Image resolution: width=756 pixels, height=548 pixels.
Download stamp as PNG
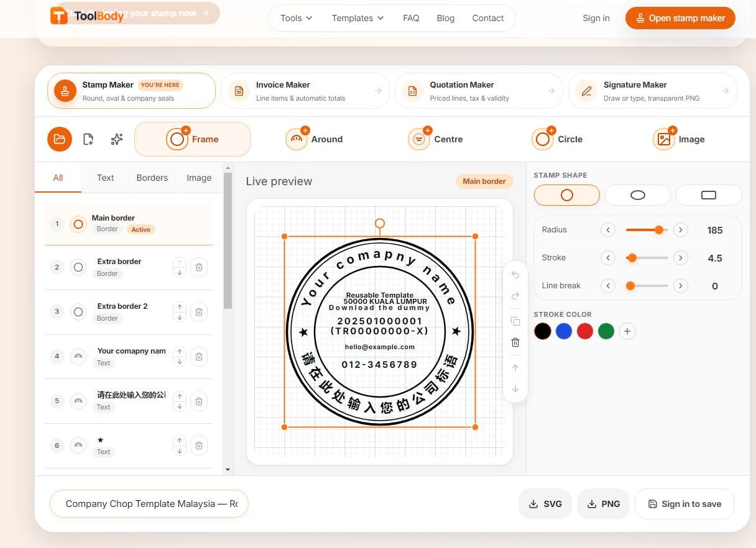[x=603, y=504]
